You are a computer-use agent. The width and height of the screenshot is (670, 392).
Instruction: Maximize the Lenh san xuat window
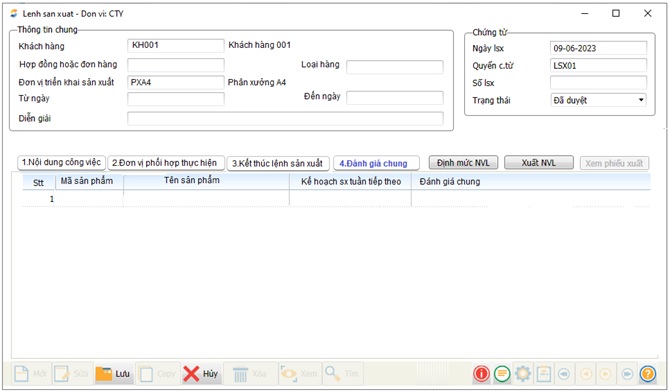[616, 14]
